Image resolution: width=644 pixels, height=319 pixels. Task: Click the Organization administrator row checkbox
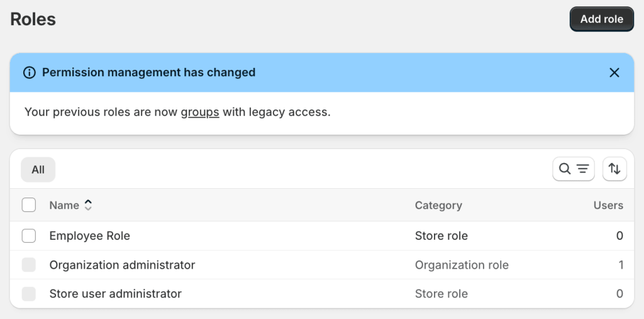point(29,265)
